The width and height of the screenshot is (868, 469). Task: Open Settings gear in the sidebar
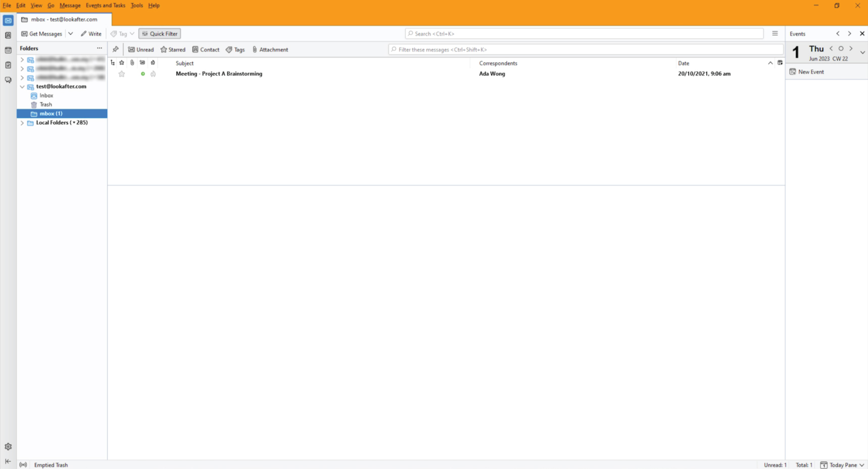[8, 447]
